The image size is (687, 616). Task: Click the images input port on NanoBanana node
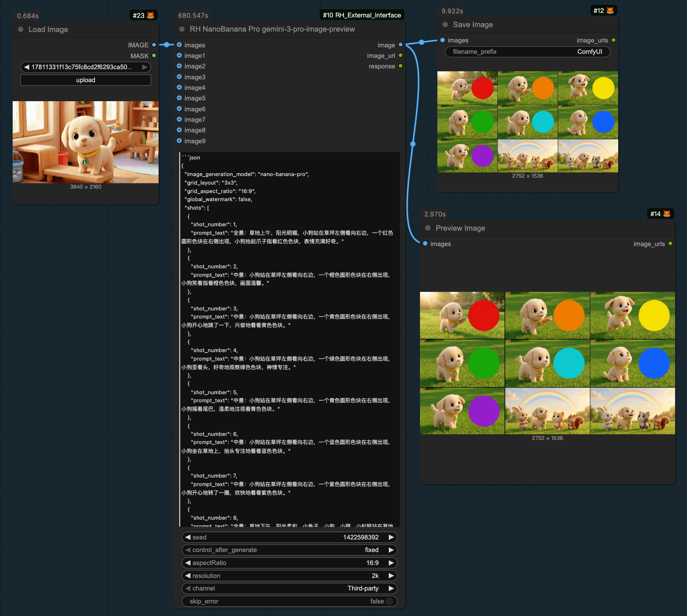(x=179, y=45)
